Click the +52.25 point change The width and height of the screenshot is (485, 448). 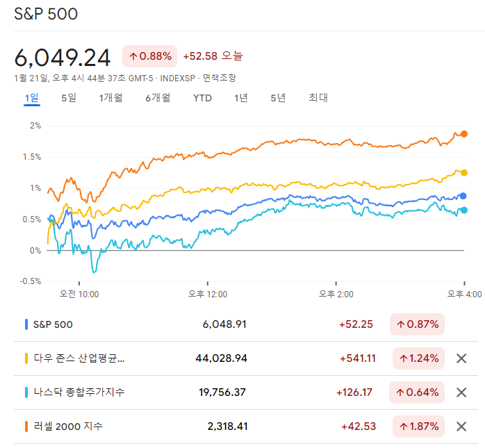tap(356, 324)
